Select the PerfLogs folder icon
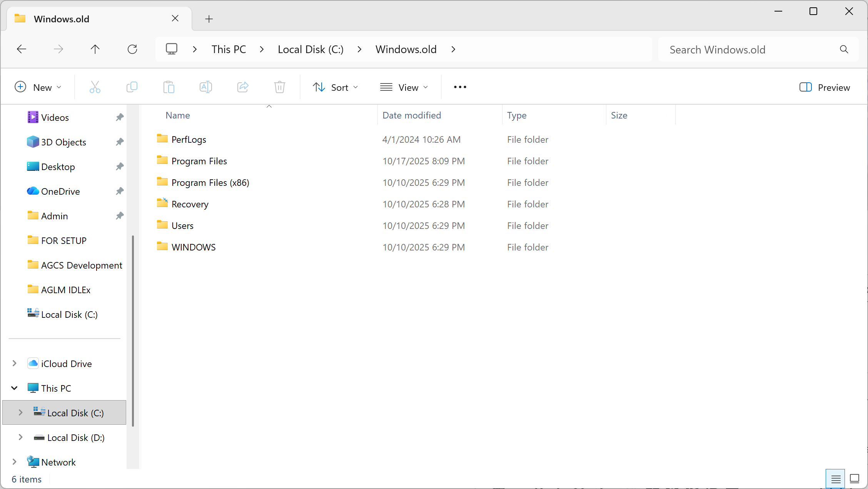This screenshot has width=868, height=489. (162, 139)
